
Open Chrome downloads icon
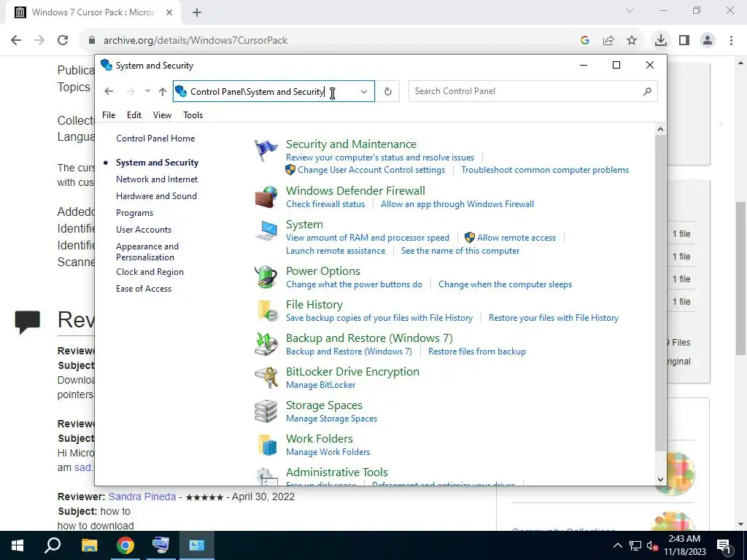(x=660, y=41)
